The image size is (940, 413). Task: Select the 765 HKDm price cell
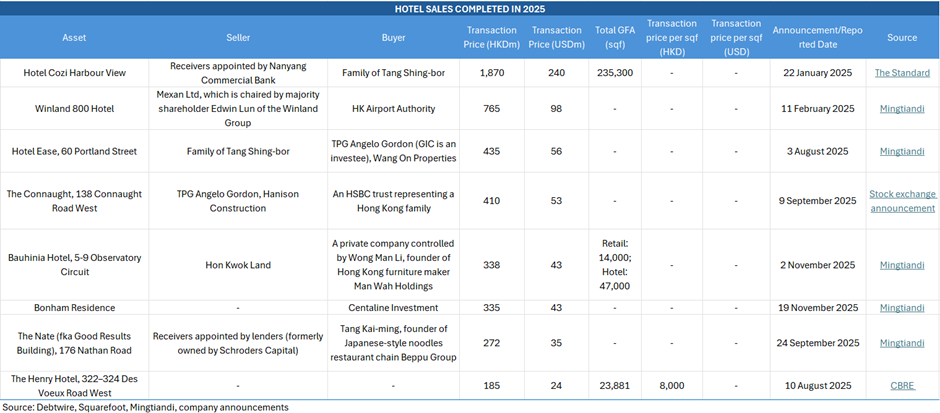492,108
